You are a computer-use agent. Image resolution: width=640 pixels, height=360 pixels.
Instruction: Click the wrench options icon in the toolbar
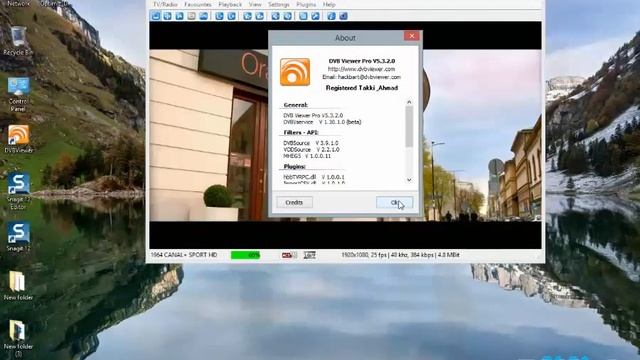click(315, 16)
